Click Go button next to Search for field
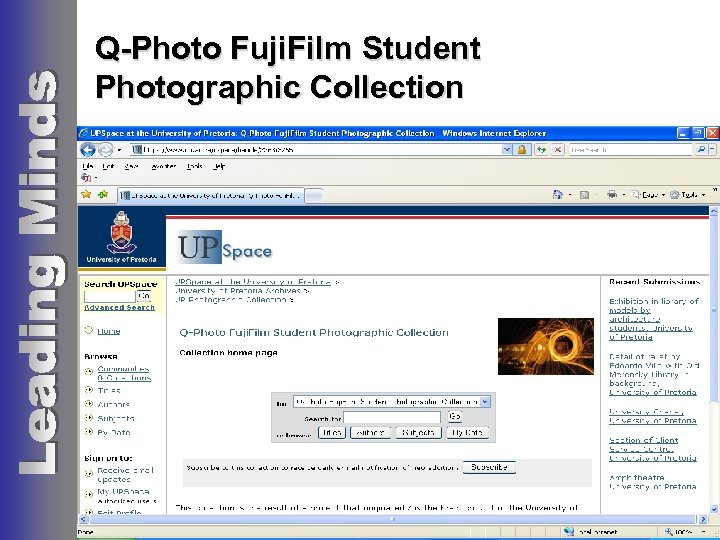This screenshot has height=540, width=720. pos(455,416)
